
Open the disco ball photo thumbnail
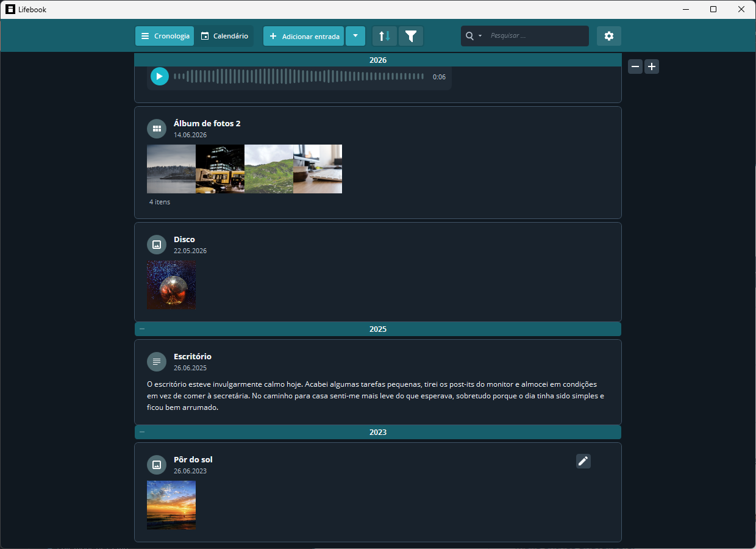pyautogui.click(x=171, y=285)
